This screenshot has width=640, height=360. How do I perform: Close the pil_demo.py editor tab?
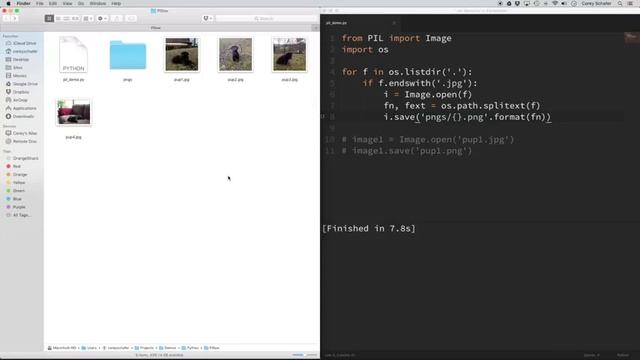point(394,23)
